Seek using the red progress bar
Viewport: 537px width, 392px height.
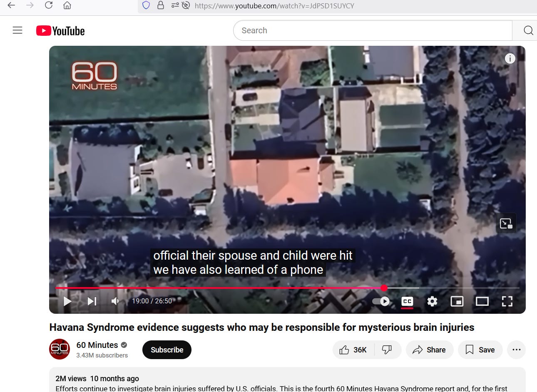click(x=288, y=288)
